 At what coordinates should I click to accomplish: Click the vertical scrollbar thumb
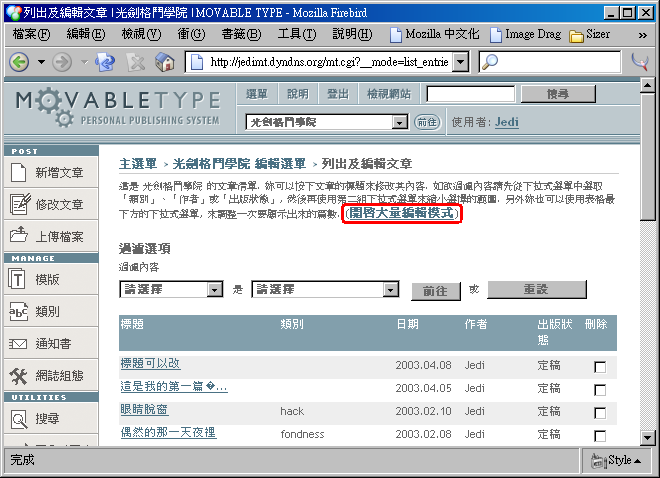(x=647, y=157)
